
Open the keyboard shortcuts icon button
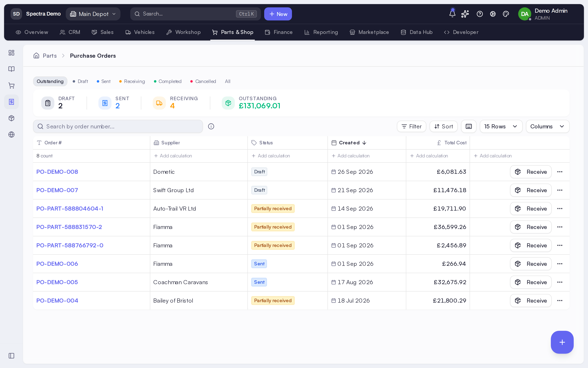[469, 126]
